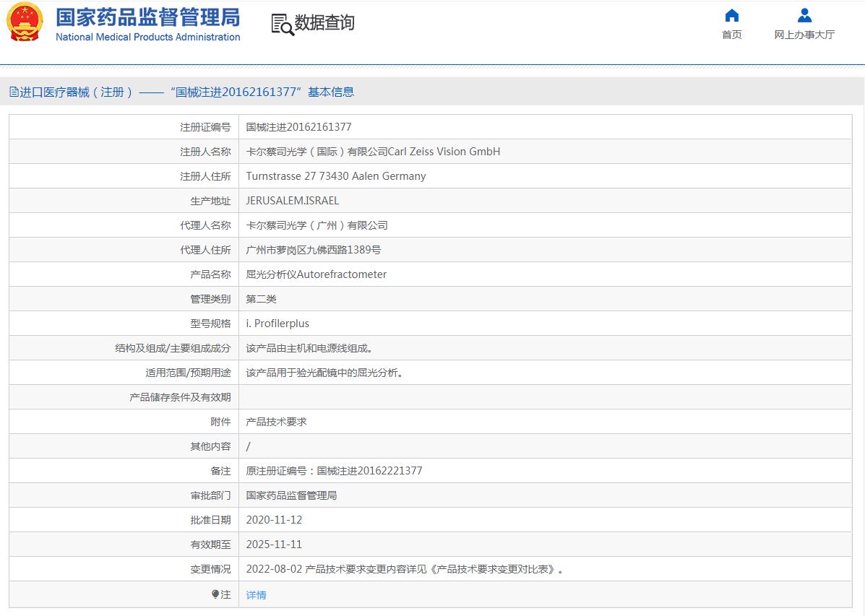Click the 生产地址 row label

211,201
